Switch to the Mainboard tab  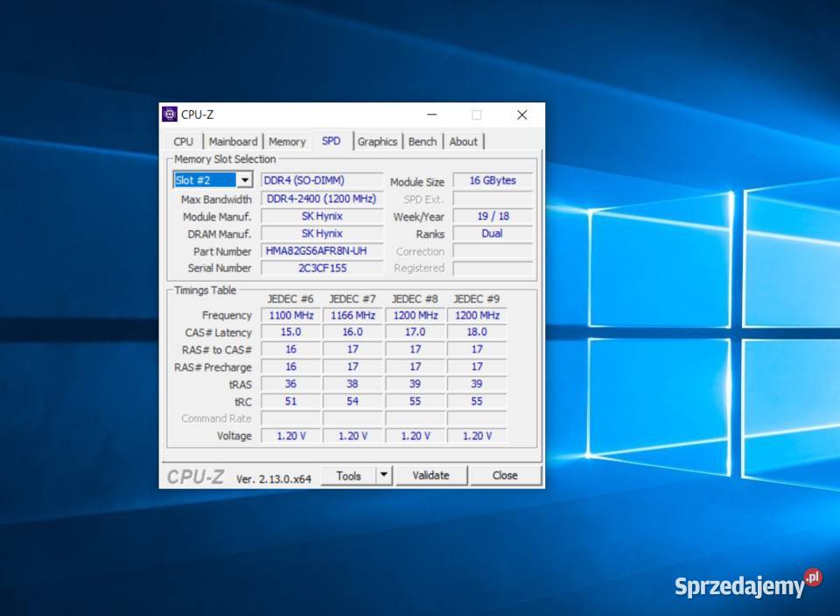pos(233,142)
